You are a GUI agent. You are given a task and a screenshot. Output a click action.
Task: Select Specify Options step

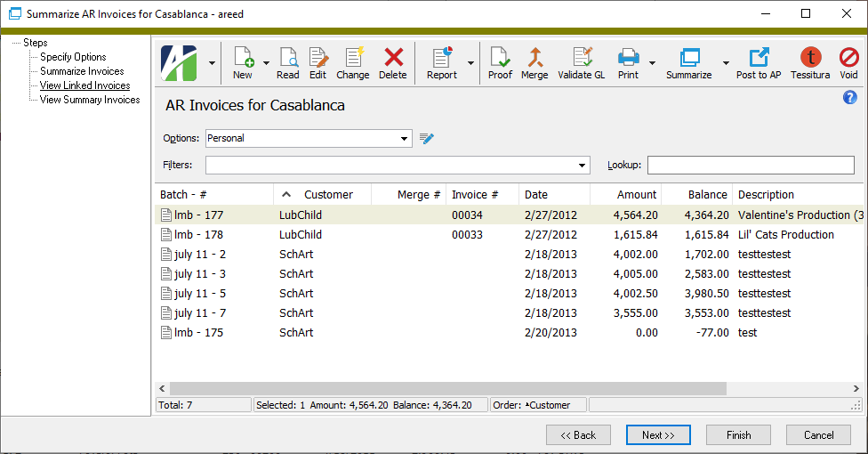(x=73, y=57)
